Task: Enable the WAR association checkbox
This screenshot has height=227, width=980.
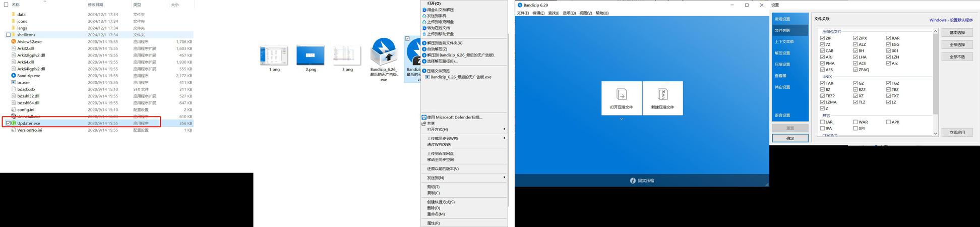Action: 855,122
